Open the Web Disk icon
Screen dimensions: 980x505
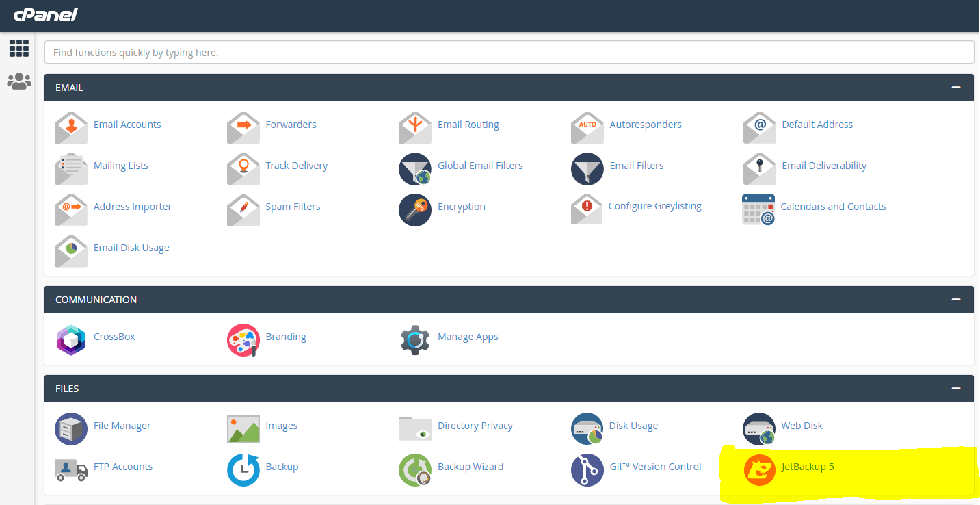tap(759, 429)
